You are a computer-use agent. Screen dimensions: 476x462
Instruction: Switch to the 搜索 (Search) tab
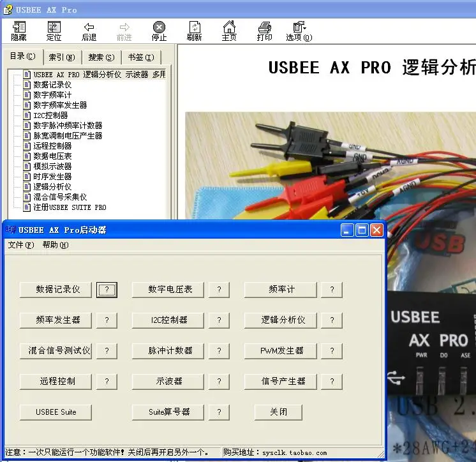101,57
